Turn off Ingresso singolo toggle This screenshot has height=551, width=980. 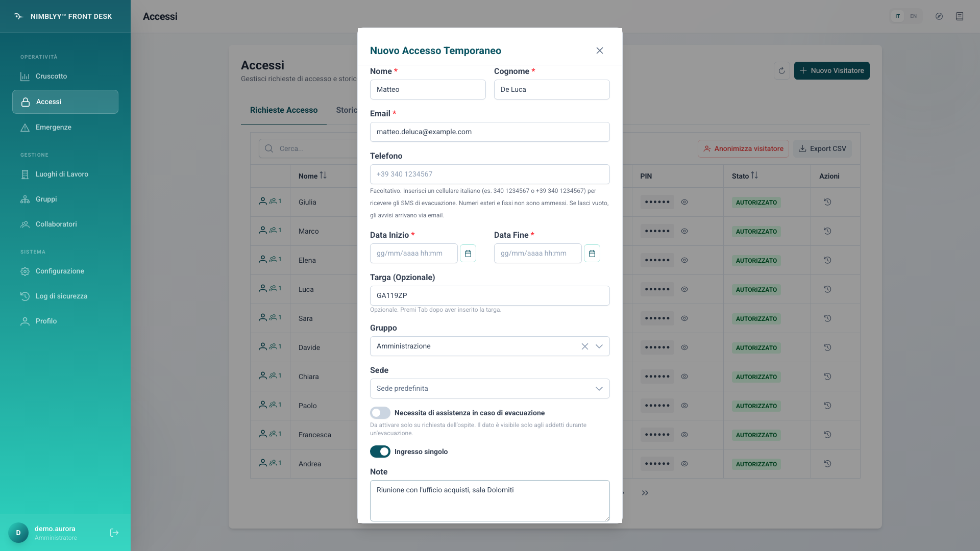tap(380, 452)
